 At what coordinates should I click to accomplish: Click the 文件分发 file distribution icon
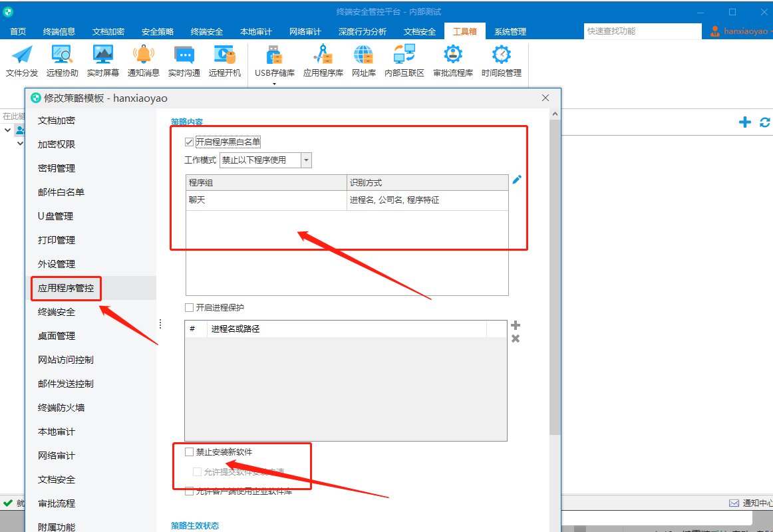pyautogui.click(x=22, y=61)
